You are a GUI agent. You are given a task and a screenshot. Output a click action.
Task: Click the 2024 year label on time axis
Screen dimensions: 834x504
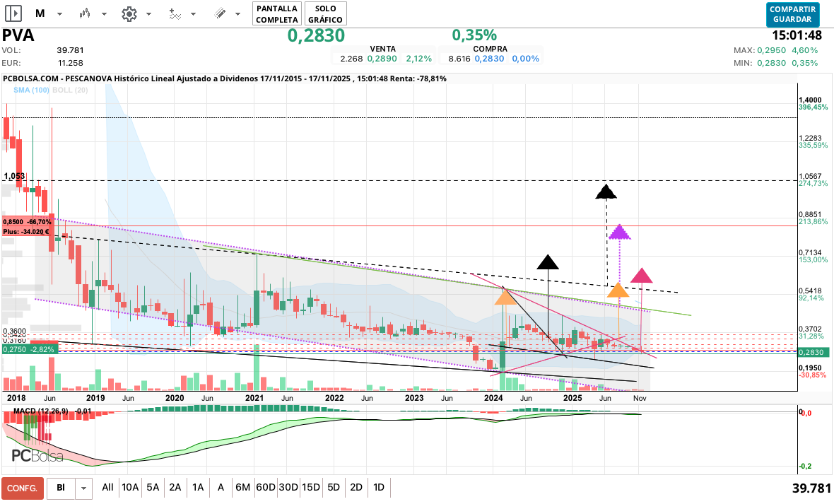pyautogui.click(x=493, y=398)
